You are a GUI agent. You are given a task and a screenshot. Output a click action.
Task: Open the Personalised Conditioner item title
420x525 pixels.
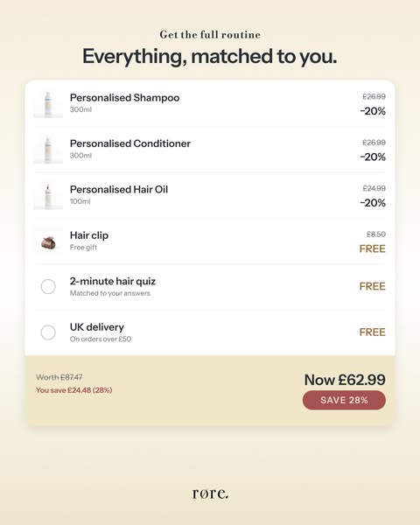130,143
